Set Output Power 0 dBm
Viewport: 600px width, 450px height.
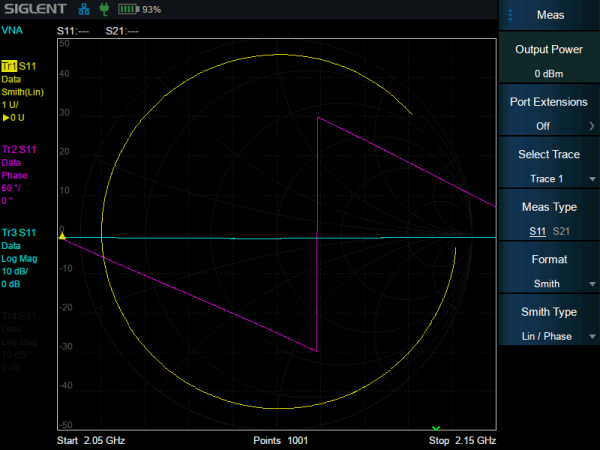(x=549, y=61)
